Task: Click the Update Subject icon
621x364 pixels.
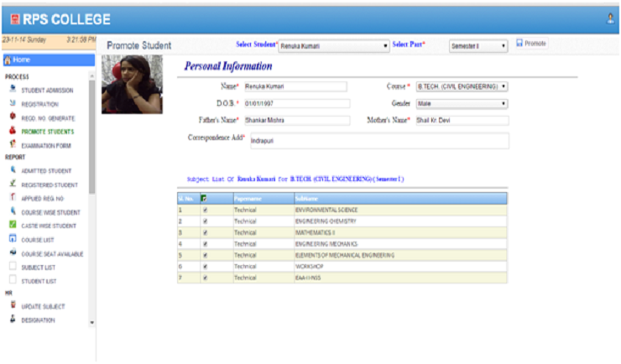Action: point(12,306)
